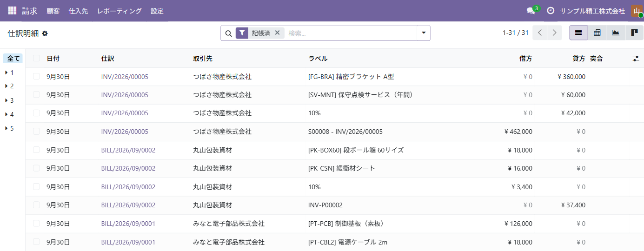Viewport: 644px width, 251px height.
Task: Click the 検索... search input field
Action: point(351,33)
